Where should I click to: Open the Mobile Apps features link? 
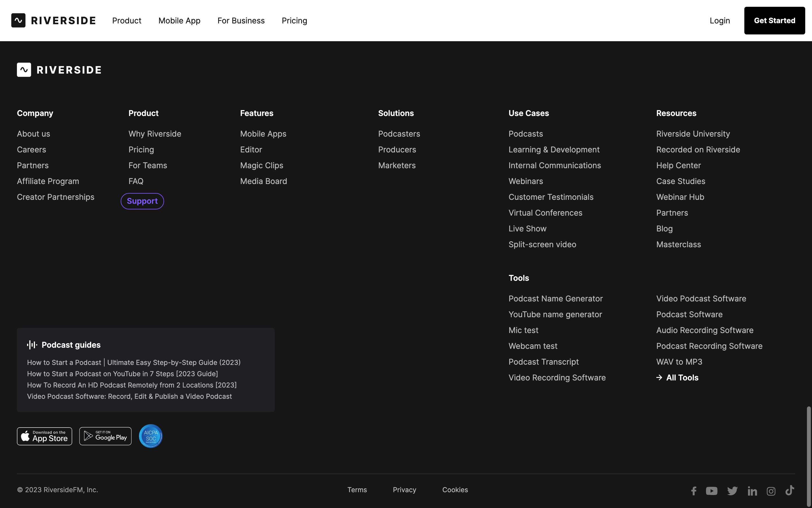point(263,134)
